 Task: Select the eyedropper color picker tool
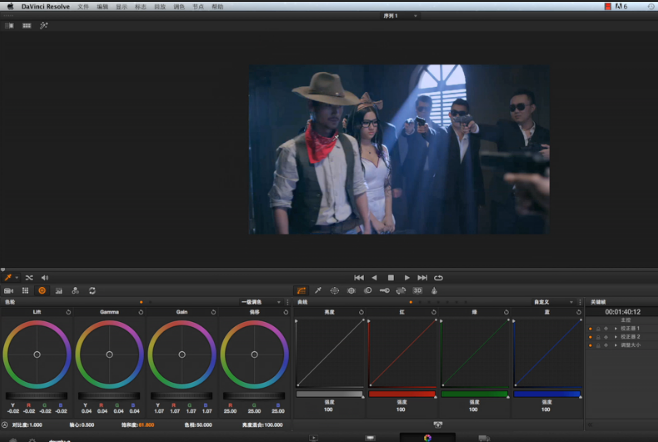8,277
